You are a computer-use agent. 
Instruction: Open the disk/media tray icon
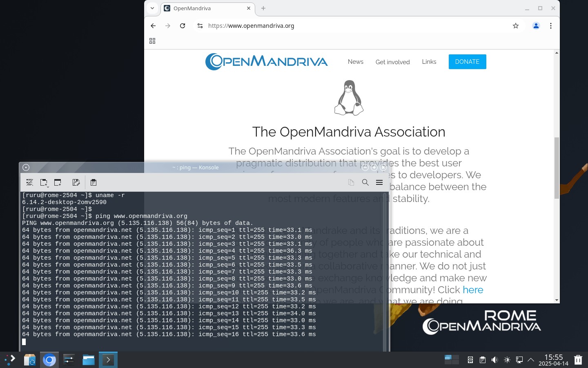(470, 360)
